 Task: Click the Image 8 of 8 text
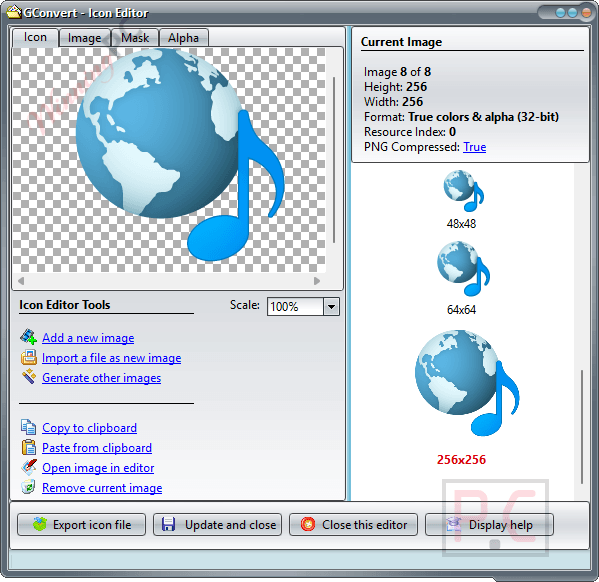[397, 72]
